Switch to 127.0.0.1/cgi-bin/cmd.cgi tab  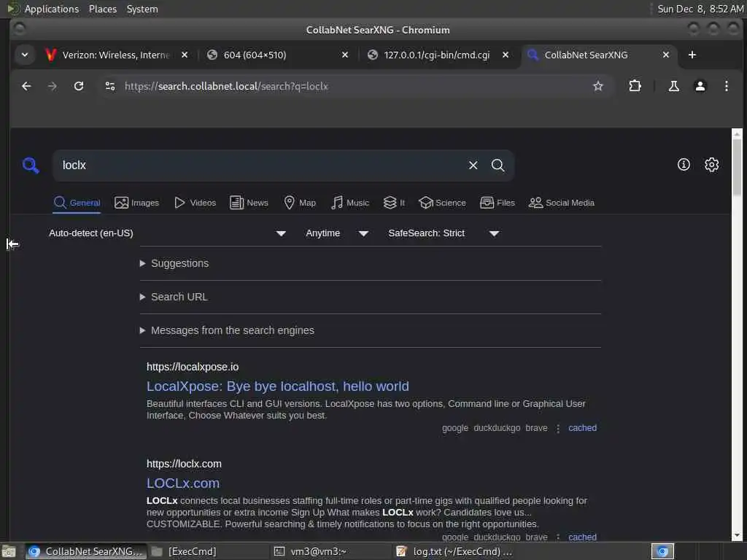tap(436, 55)
